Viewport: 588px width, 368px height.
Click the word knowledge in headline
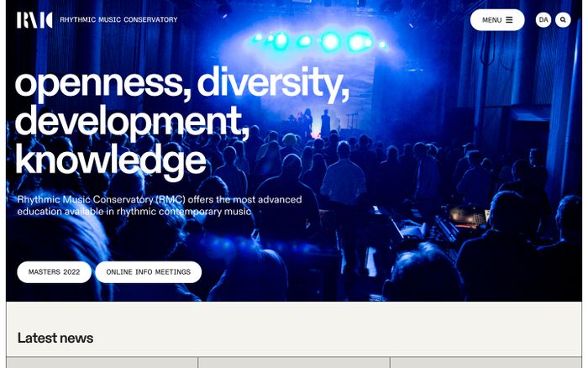coord(111,160)
